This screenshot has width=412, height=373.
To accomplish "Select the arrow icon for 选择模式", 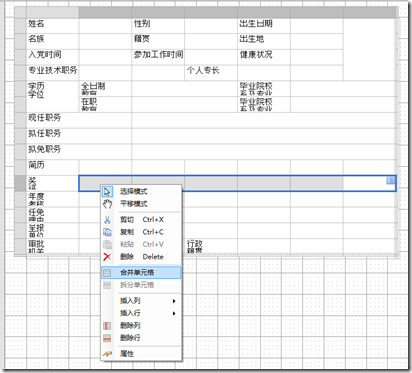I will tap(107, 192).
